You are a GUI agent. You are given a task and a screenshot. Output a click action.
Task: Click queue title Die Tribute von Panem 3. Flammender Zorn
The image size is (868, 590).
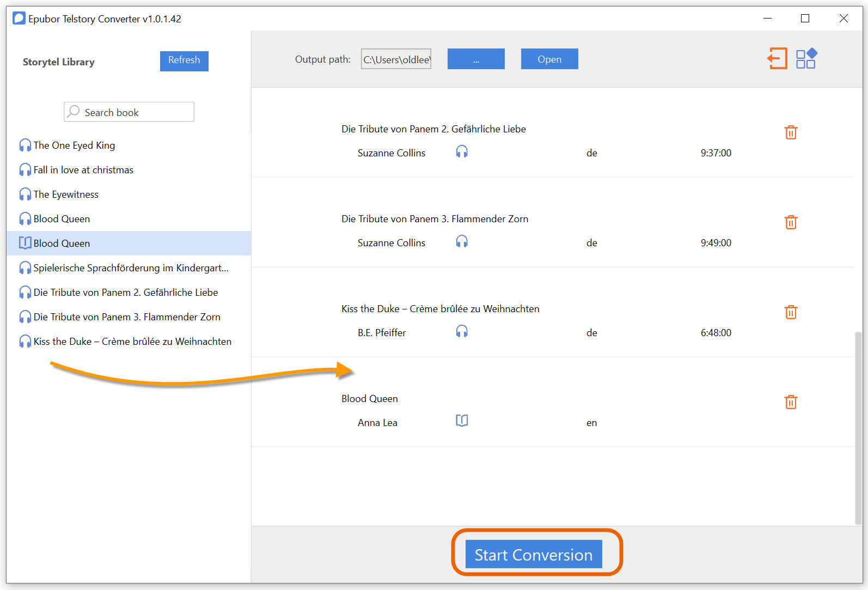pyautogui.click(x=435, y=219)
